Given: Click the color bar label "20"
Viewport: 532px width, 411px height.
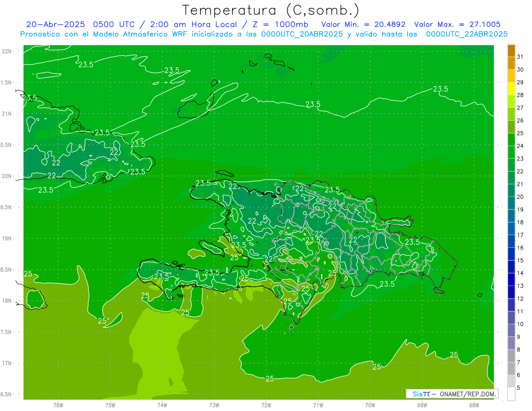Looking at the screenshot, I should coord(520,197).
